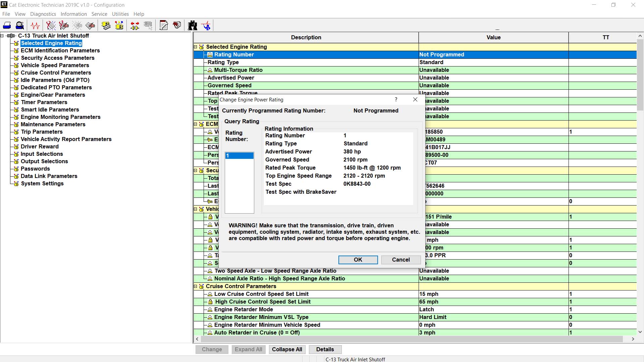Viewport: 644px width, 362px height.
Task: Click the Print toolbar icon
Action: point(7,25)
